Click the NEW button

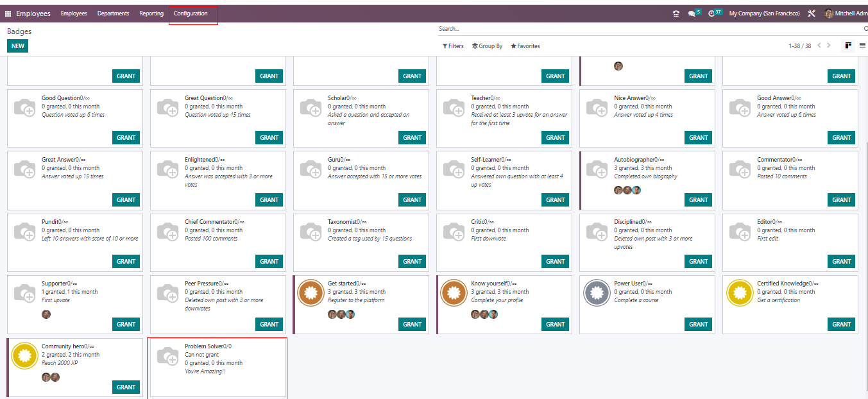17,46
